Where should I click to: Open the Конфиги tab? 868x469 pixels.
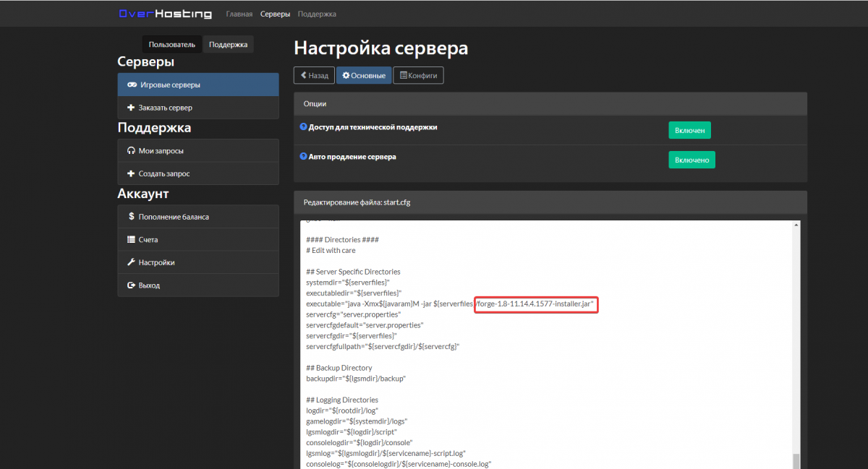(x=418, y=75)
